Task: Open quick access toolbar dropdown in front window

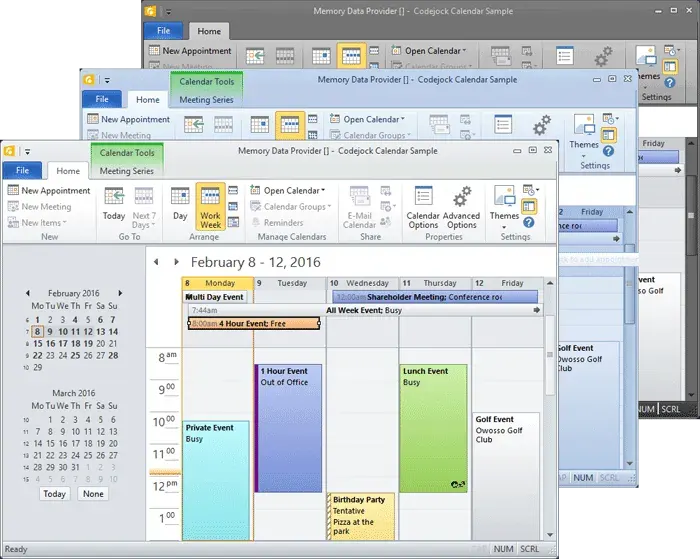Action: click(x=27, y=152)
